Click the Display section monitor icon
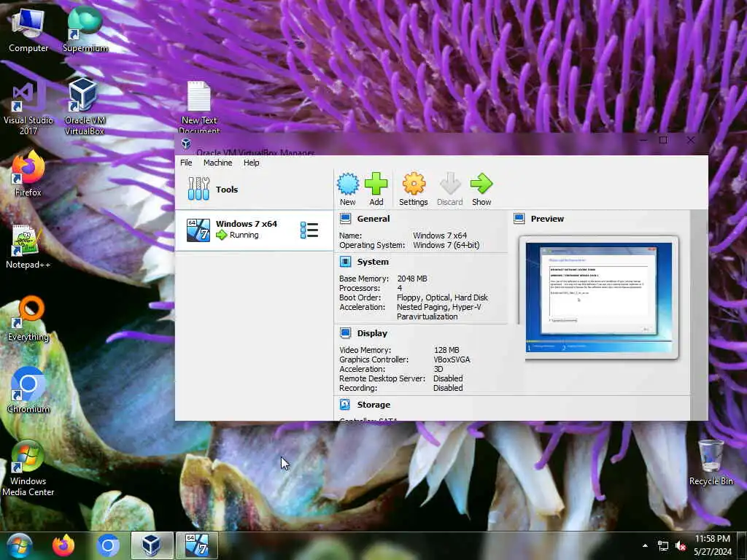Screen dimensions: 747x560 [x=345, y=332]
